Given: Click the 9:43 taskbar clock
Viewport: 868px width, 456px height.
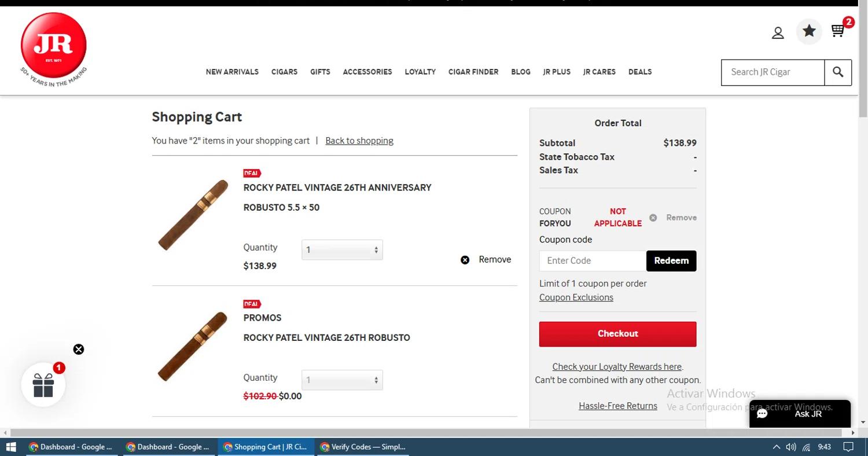Looking at the screenshot, I should coord(825,447).
